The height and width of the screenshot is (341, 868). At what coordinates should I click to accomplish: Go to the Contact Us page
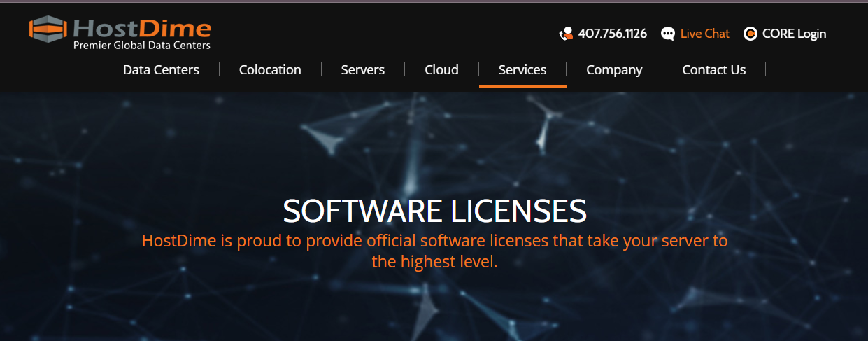coord(713,70)
